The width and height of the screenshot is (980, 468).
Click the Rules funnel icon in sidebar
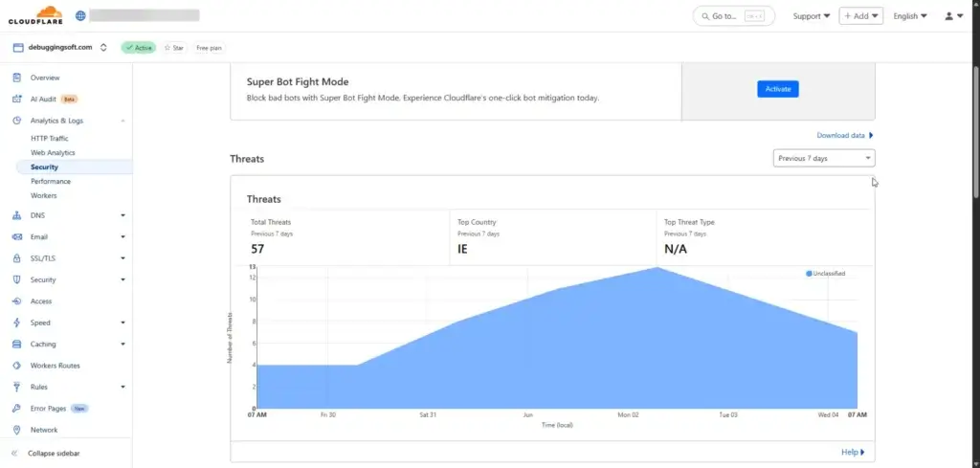coord(17,387)
